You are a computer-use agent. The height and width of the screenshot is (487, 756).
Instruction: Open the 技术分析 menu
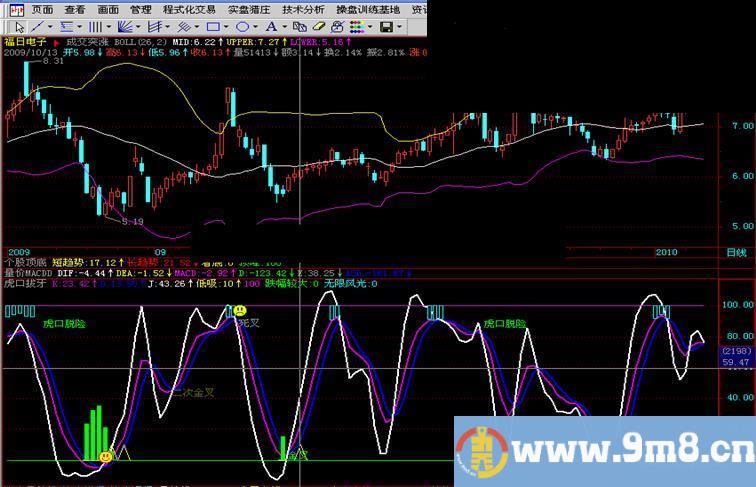[302, 9]
